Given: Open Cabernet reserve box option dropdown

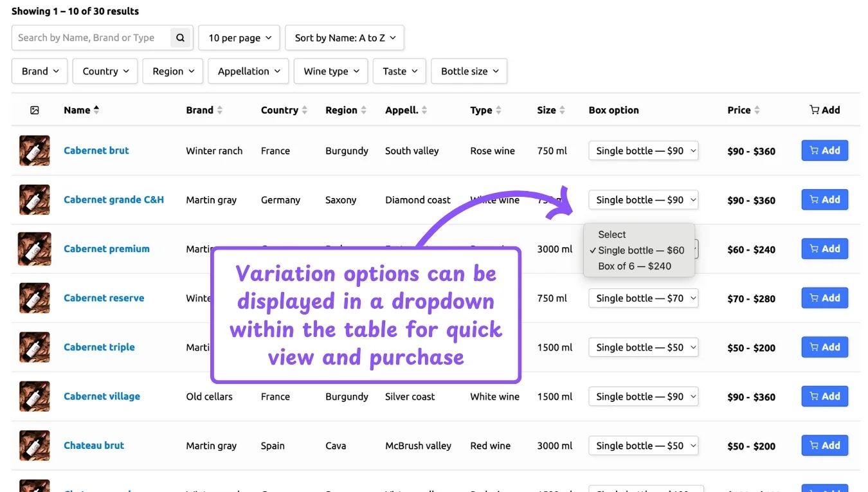Looking at the screenshot, I should [x=644, y=298].
